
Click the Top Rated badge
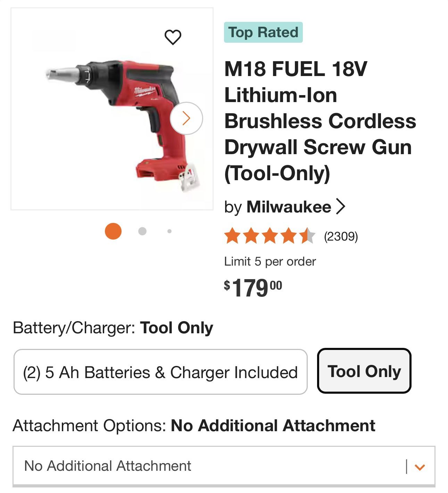264,32
